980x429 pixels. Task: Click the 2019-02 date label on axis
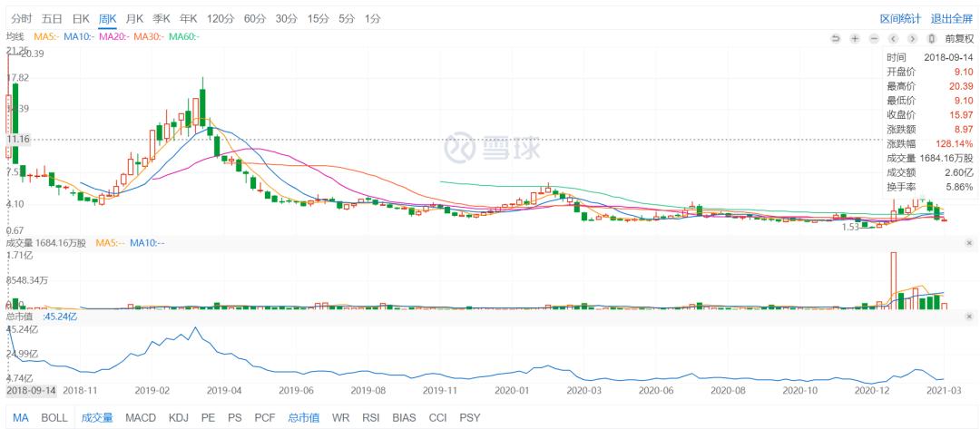click(153, 390)
